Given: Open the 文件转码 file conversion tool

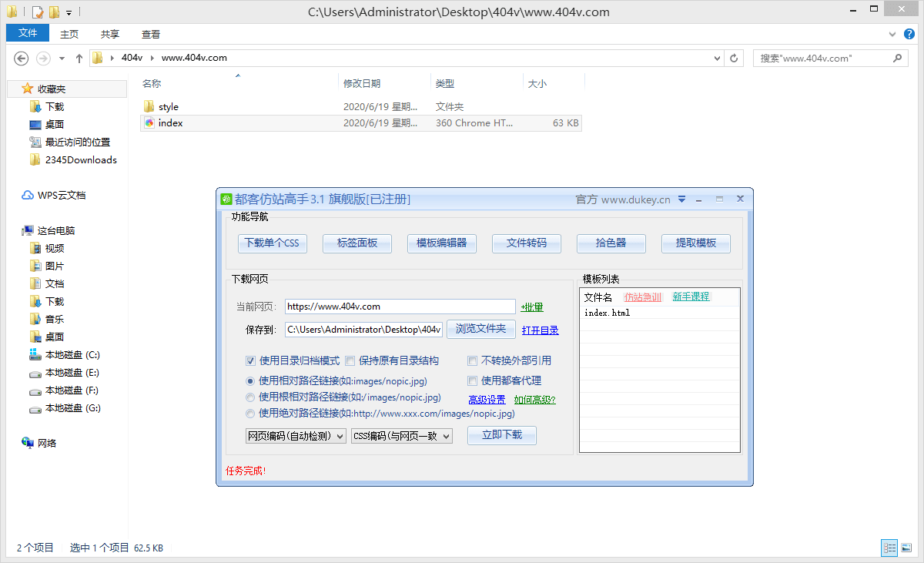Looking at the screenshot, I should pos(526,243).
